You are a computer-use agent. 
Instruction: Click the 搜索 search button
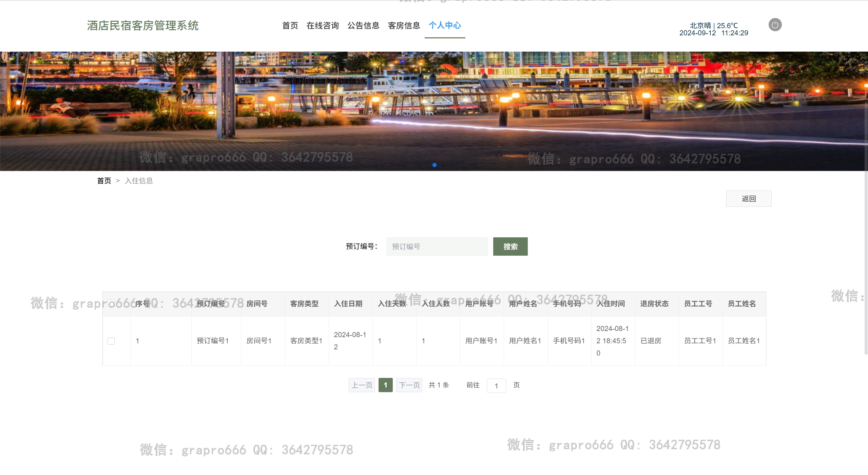click(x=510, y=246)
